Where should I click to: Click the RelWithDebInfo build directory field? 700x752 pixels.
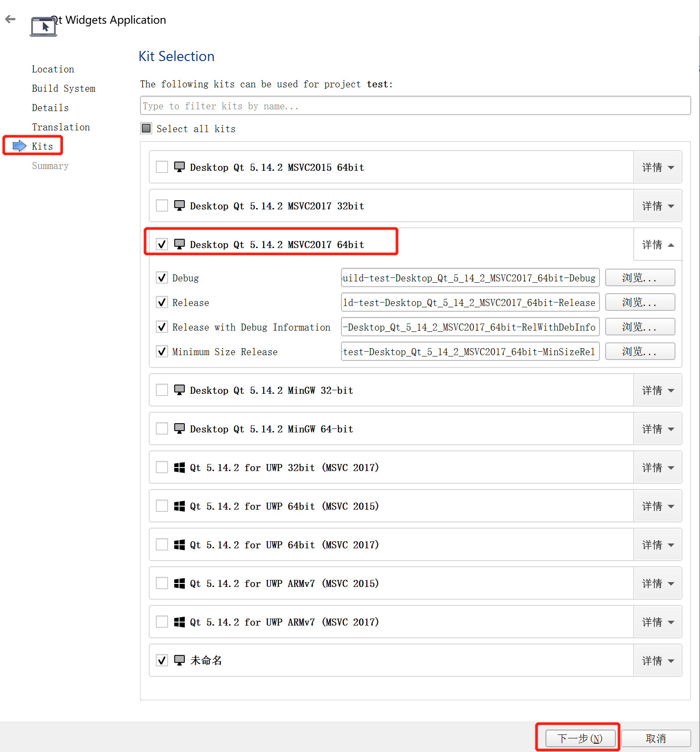pyautogui.click(x=470, y=327)
